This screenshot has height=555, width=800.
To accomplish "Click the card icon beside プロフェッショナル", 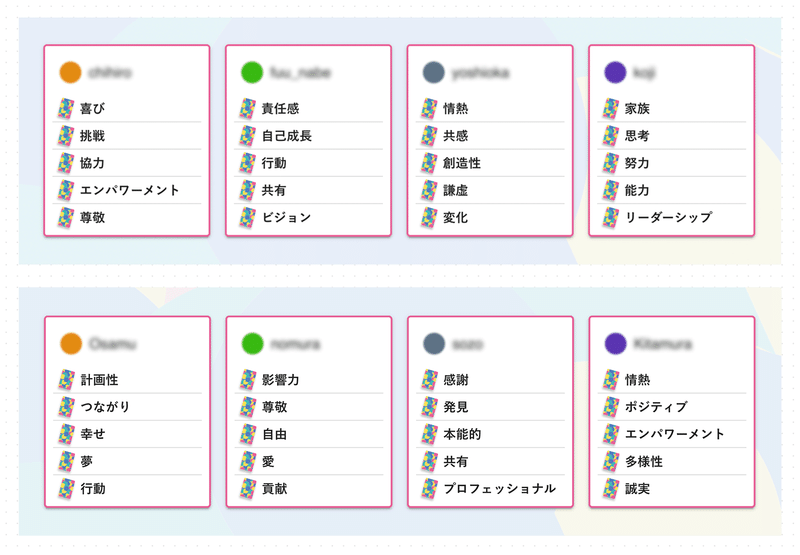I will click(x=430, y=489).
